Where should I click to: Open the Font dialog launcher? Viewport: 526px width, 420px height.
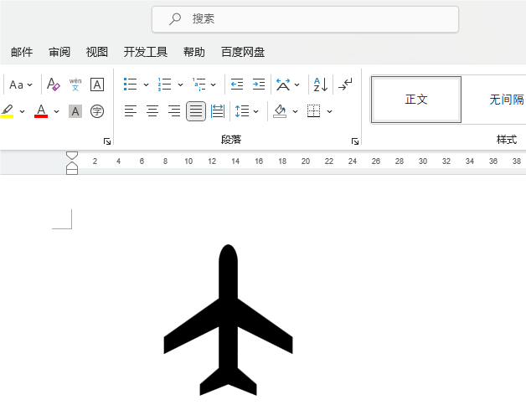point(107,141)
